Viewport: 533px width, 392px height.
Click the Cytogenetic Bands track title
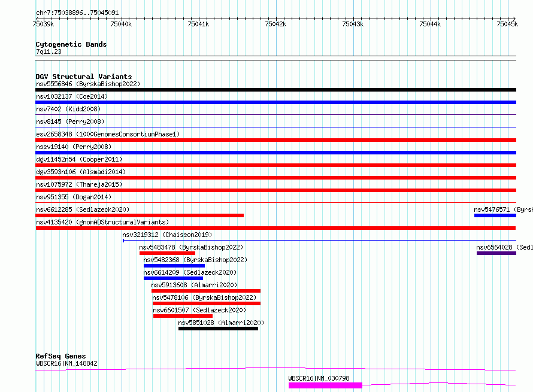pyautogui.click(x=71, y=44)
